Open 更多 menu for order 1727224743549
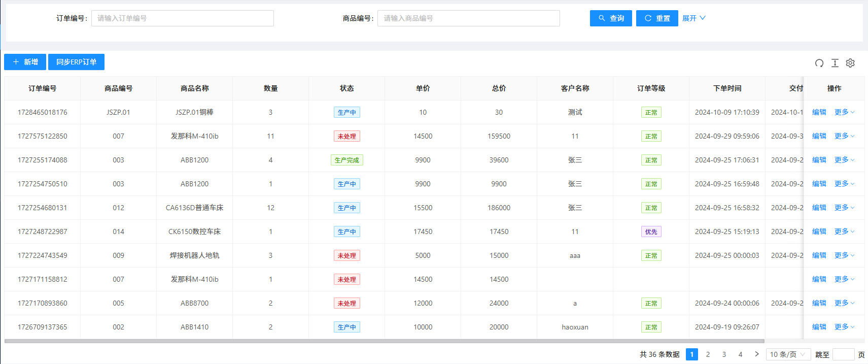The image size is (868, 364). click(x=845, y=255)
